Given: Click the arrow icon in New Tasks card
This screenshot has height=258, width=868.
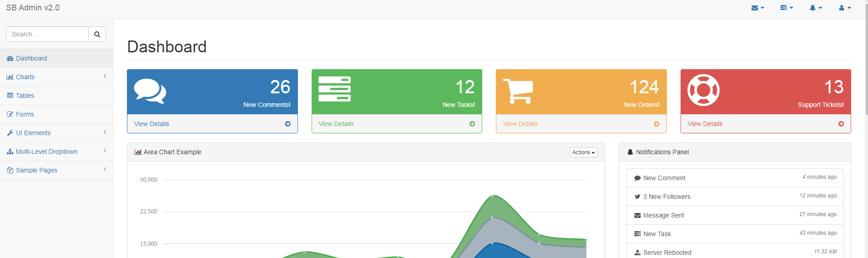Looking at the screenshot, I should (x=472, y=124).
